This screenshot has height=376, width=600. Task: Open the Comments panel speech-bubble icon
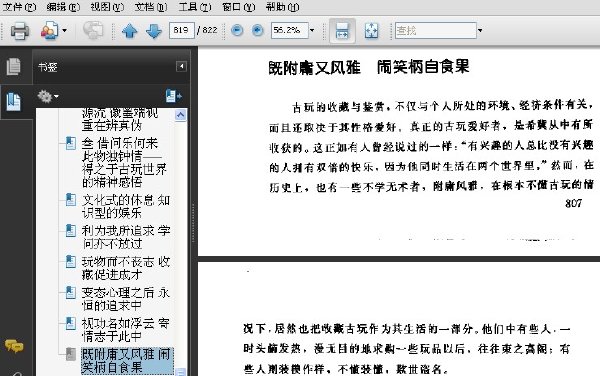14,346
